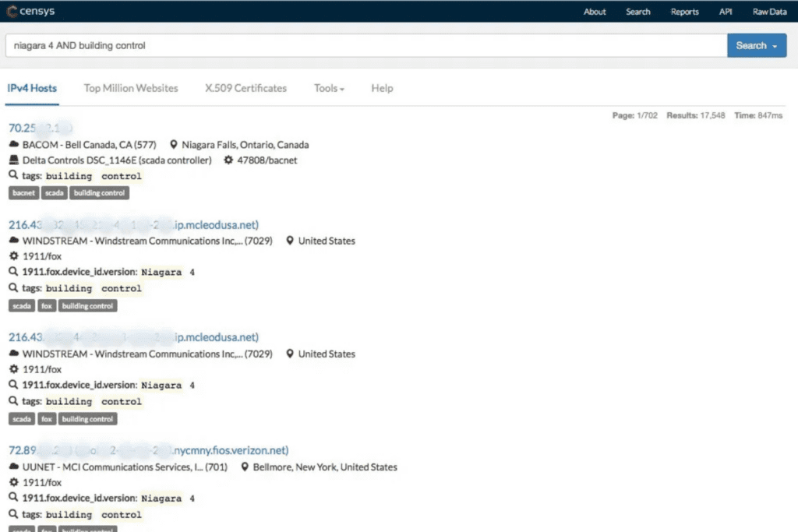
Task: Click the search query input field
Action: pyautogui.click(x=365, y=46)
